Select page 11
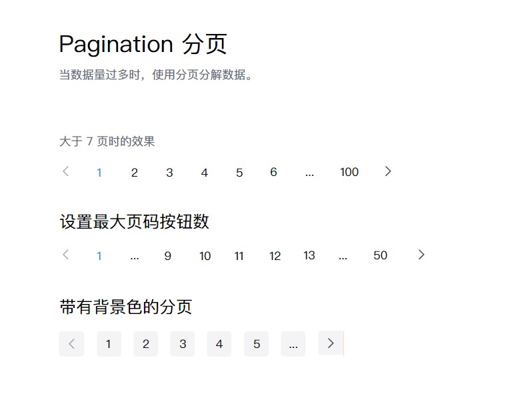 click(239, 255)
